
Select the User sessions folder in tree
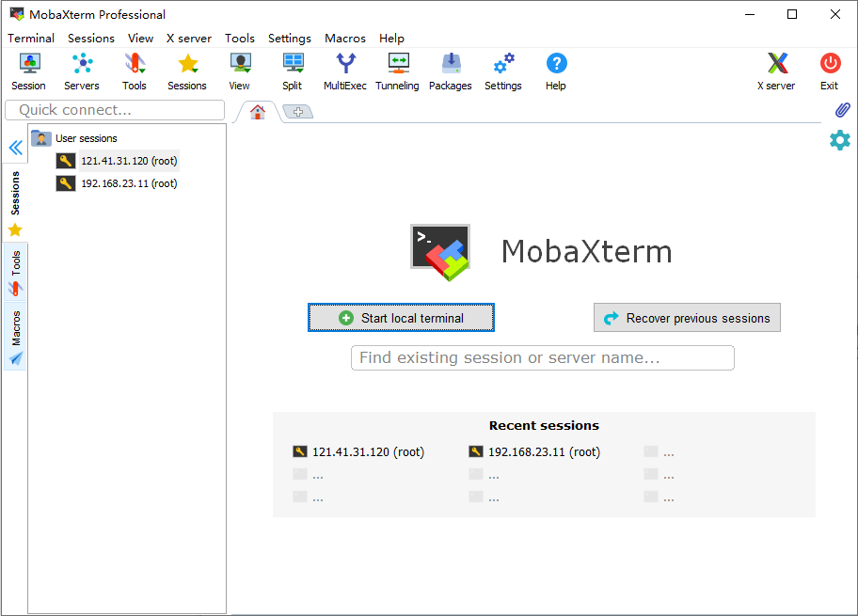74,138
